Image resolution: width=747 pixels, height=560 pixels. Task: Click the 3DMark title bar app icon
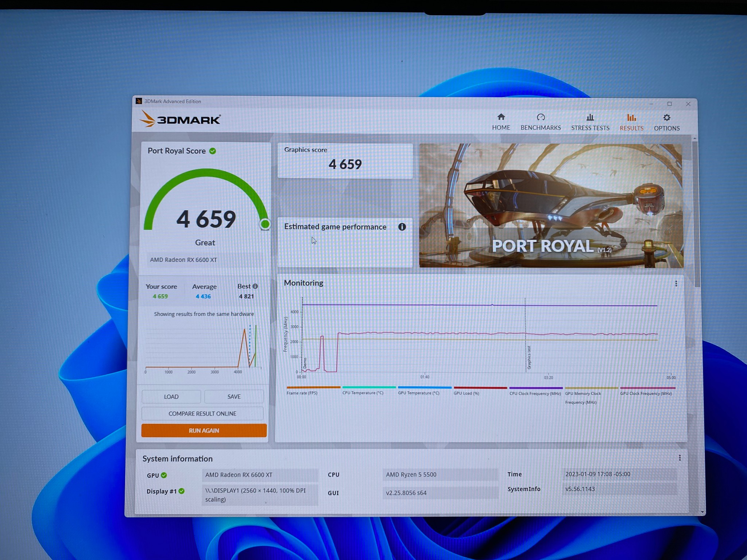point(139,101)
